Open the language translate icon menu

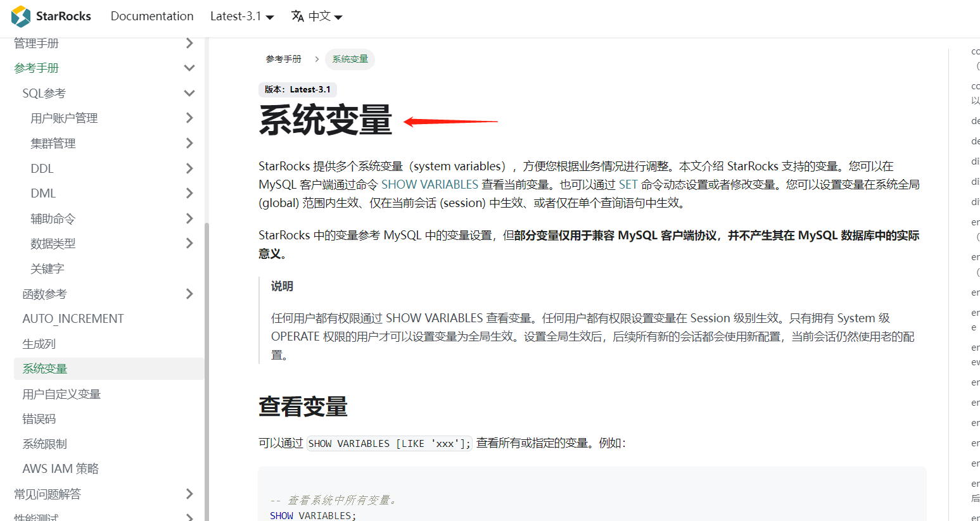[x=298, y=16]
